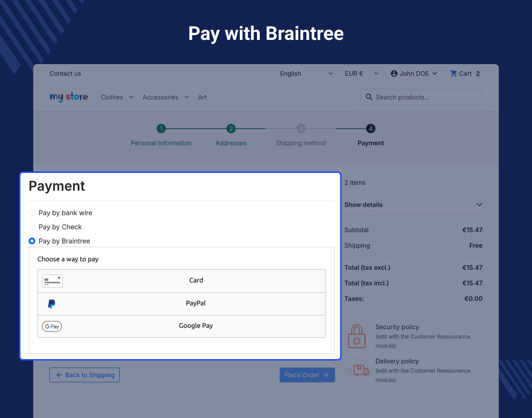Click the Subtotal €15.47 value
Image resolution: width=532 pixels, height=418 pixels.
tap(472, 230)
